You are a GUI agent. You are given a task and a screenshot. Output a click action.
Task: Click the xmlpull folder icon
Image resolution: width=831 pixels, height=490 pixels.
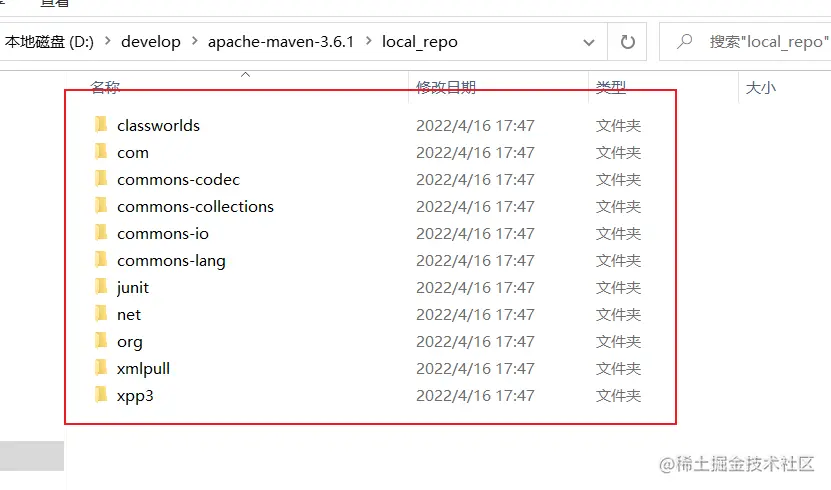pos(101,368)
